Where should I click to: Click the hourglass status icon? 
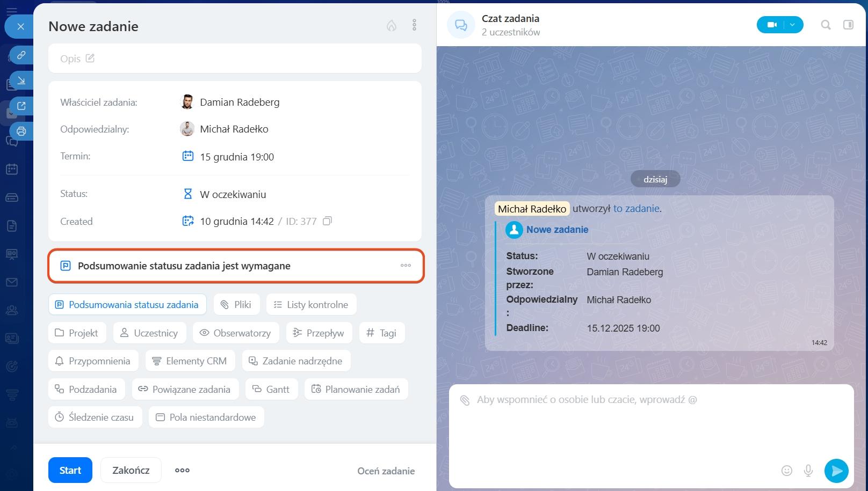[x=188, y=194]
